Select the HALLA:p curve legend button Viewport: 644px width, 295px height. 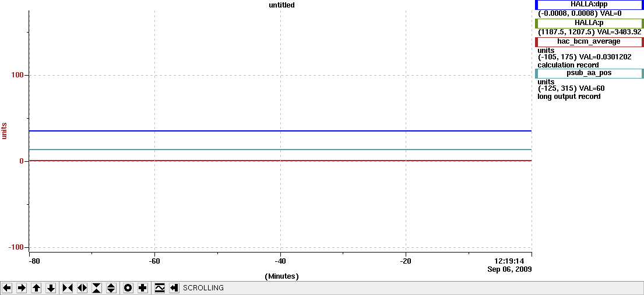point(589,23)
